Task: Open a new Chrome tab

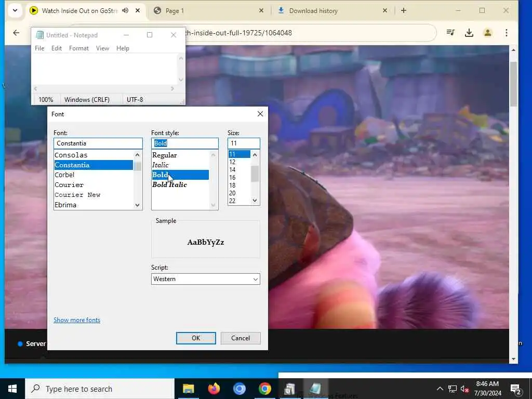Action: 403,10
